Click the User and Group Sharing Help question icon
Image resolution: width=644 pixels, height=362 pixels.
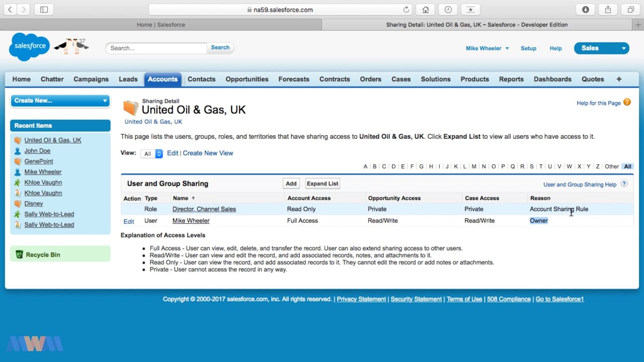click(x=624, y=184)
